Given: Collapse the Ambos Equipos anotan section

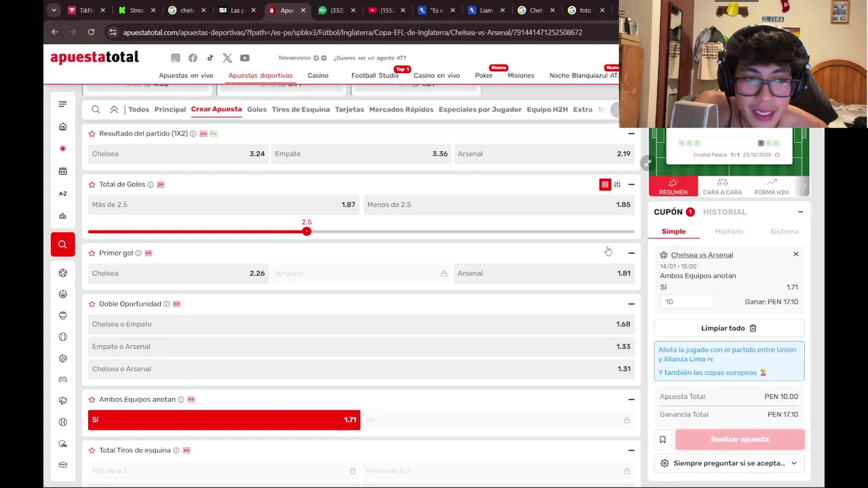Looking at the screenshot, I should pyautogui.click(x=631, y=399).
